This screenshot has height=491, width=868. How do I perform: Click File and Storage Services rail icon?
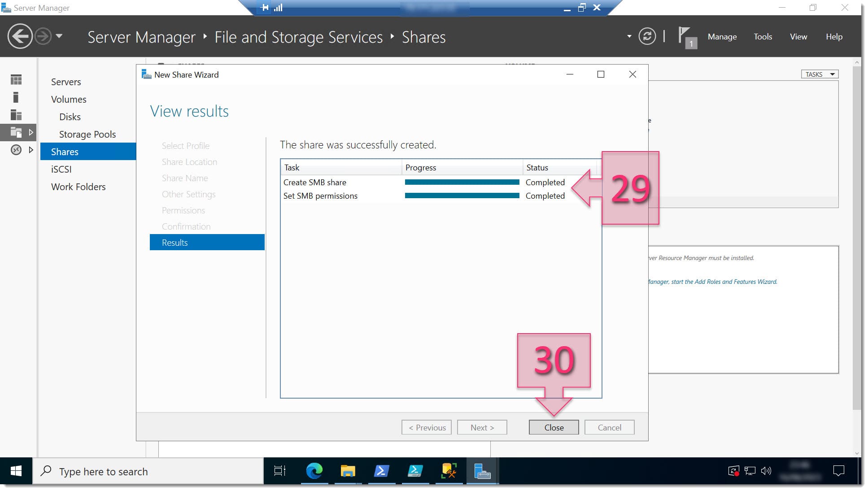(16, 132)
